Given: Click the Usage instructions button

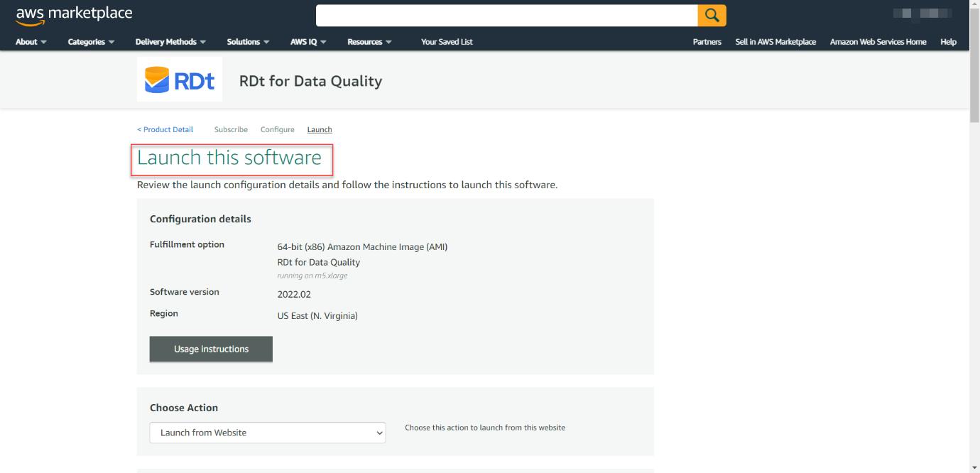Looking at the screenshot, I should pos(211,349).
